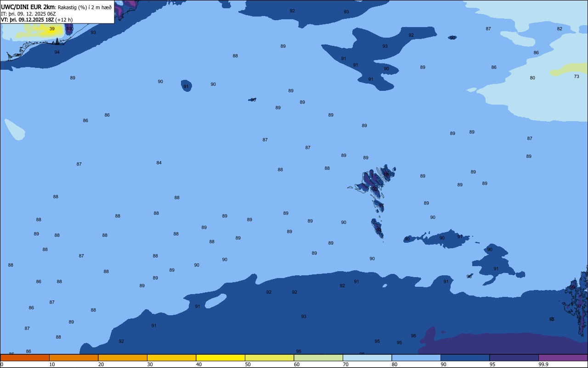Click the very light blue 70–80 swatch
The width and height of the screenshot is (588, 368).
click(367, 357)
